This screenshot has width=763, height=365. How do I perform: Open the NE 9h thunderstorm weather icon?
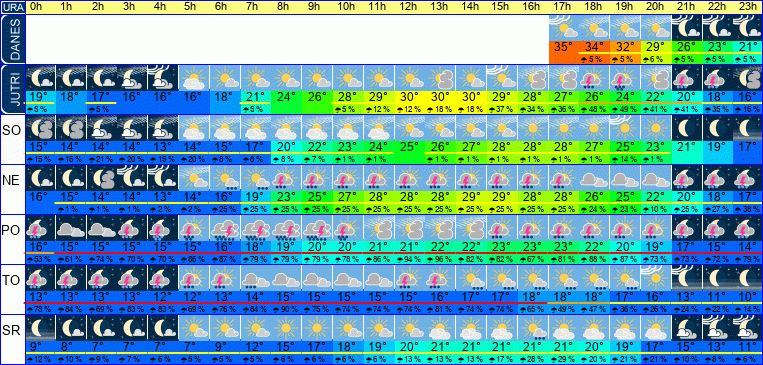[x=317, y=177]
